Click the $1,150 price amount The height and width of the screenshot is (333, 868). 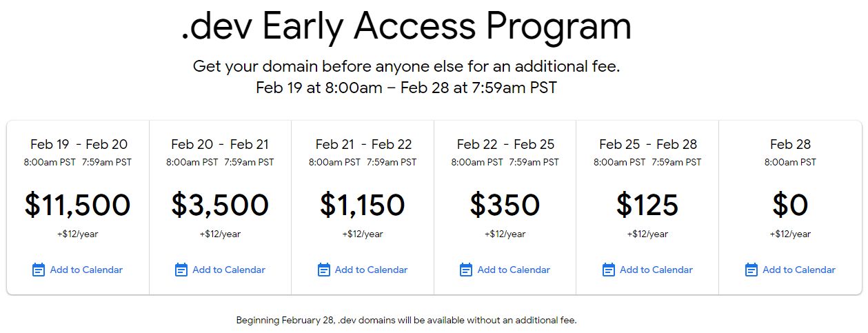[x=363, y=205]
